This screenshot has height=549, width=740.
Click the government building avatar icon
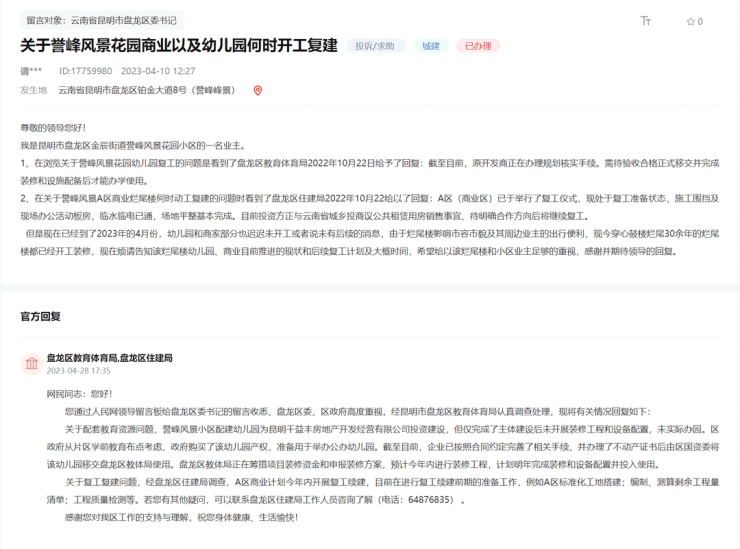click(x=31, y=363)
